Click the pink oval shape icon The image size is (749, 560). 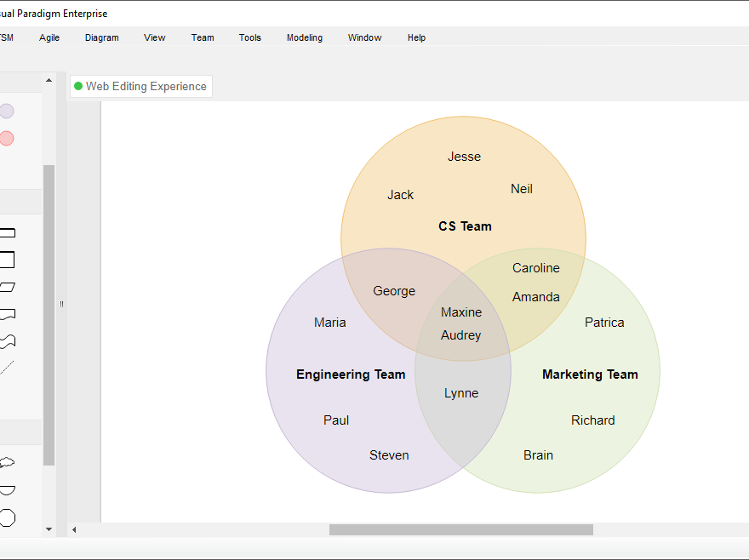pyautogui.click(x=7, y=138)
